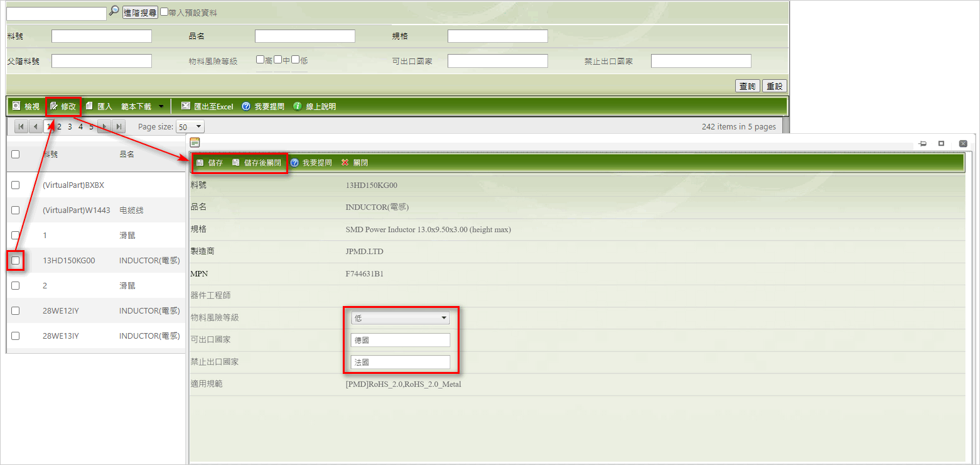Click the 修改 edit toolbar item
Image resolution: width=980 pixels, height=465 pixels.
coord(63,106)
